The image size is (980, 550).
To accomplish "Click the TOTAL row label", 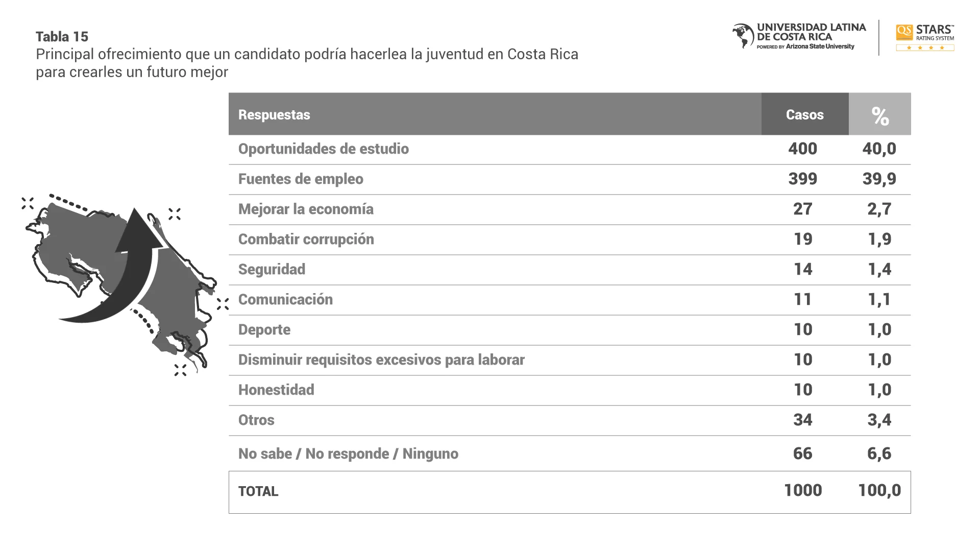I will [258, 491].
